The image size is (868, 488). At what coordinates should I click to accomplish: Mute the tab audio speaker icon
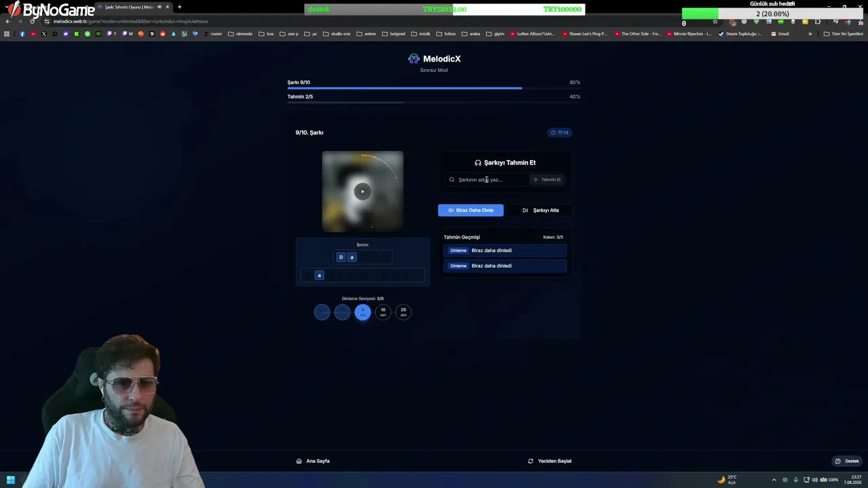coord(159,7)
